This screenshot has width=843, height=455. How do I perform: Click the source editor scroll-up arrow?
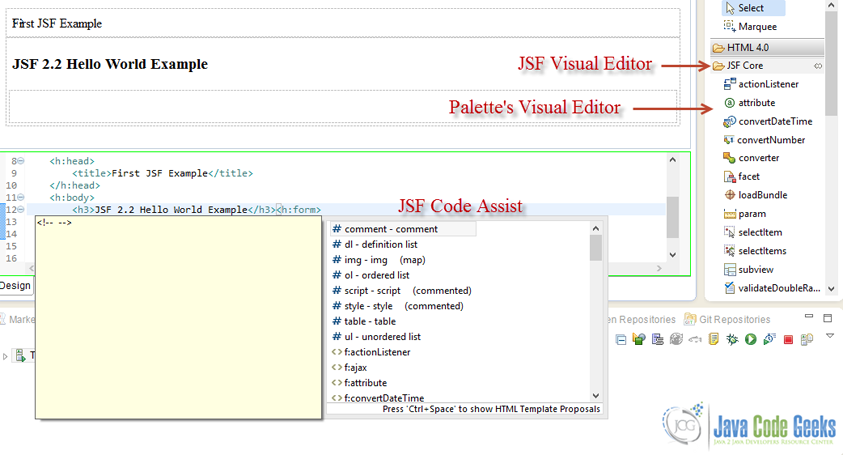(673, 160)
